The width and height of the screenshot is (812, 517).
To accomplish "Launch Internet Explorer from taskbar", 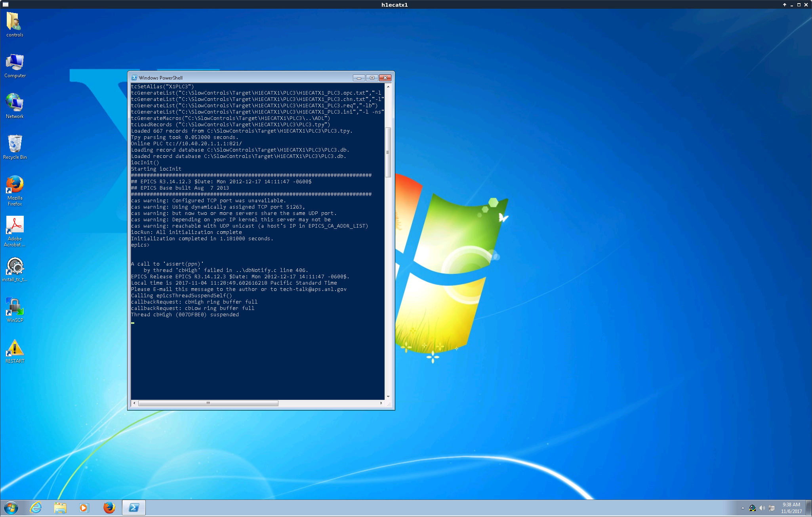I will coord(36,507).
